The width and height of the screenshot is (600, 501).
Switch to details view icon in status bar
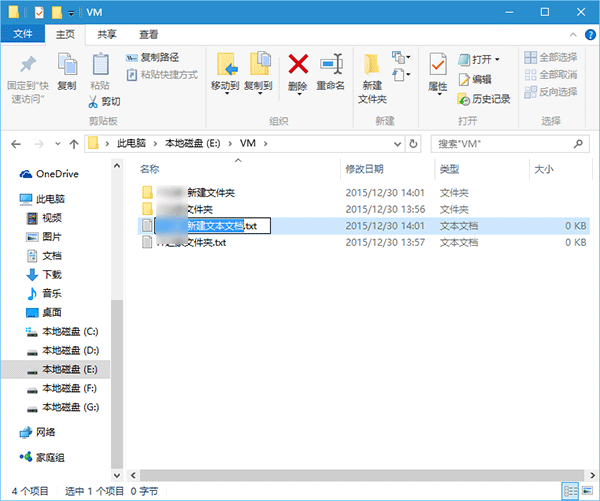tap(570, 491)
